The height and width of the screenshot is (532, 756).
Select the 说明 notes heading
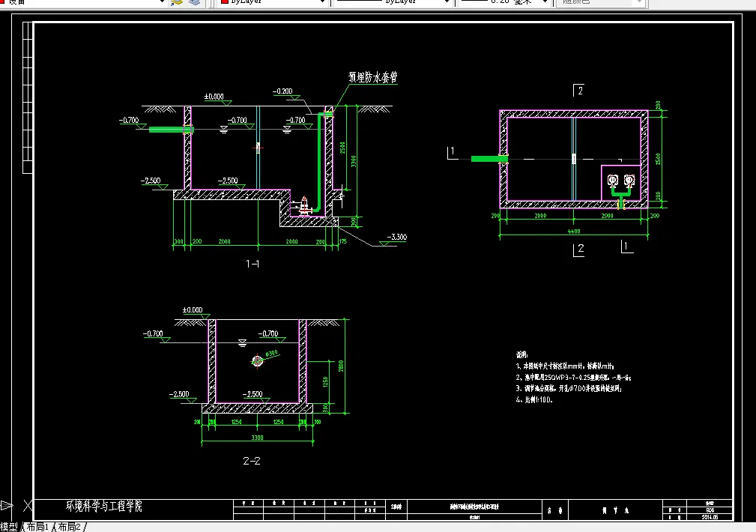point(521,355)
